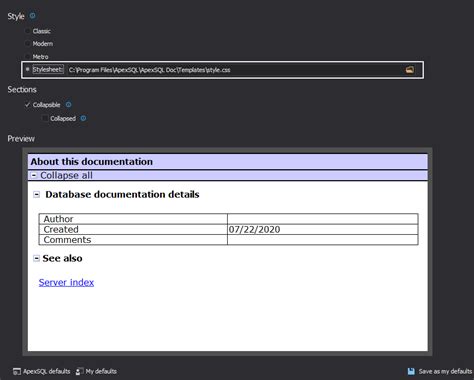This screenshot has width=474, height=380.
Task: Select the Classic style radio button
Action: click(28, 31)
